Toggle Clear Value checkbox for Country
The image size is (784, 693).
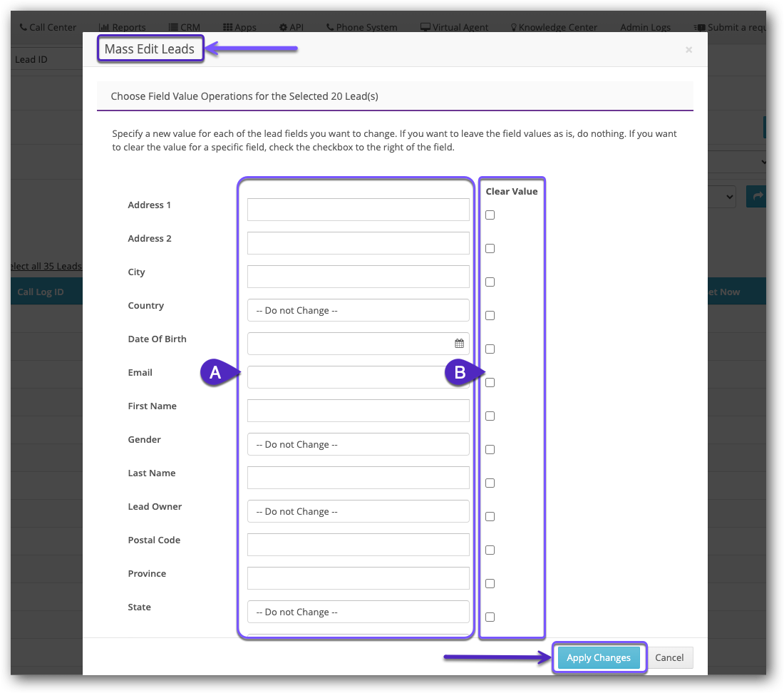click(x=490, y=316)
